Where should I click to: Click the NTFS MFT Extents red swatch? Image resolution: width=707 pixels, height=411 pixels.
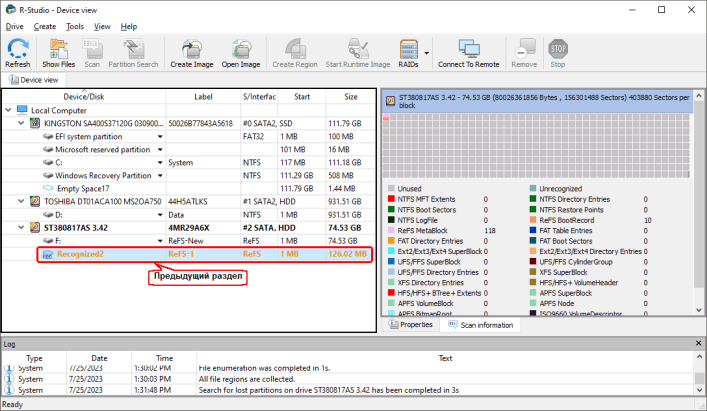pyautogui.click(x=391, y=199)
